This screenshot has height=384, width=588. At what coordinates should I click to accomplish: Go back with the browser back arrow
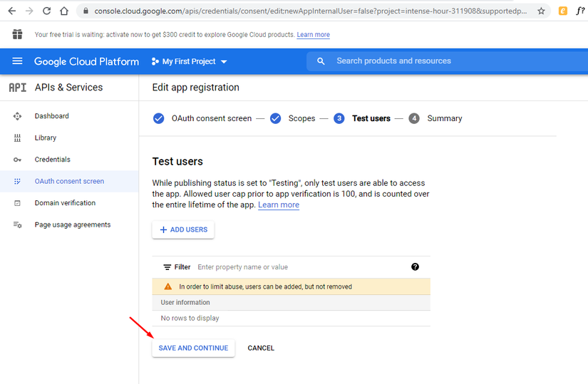pos(12,11)
